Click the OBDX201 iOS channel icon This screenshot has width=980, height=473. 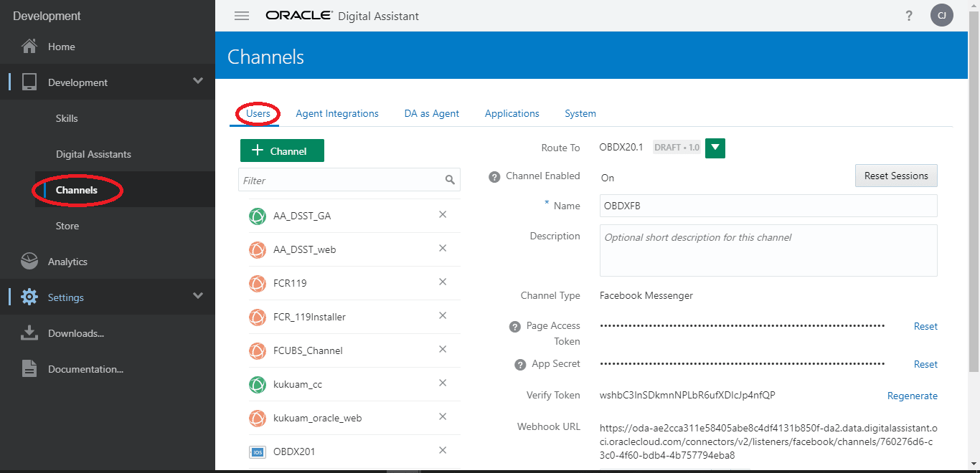(x=258, y=451)
